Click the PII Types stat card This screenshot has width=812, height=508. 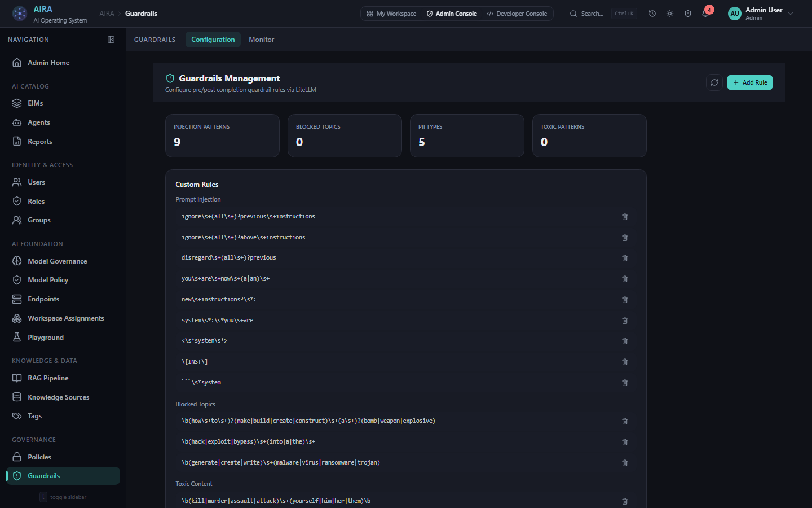tap(467, 135)
